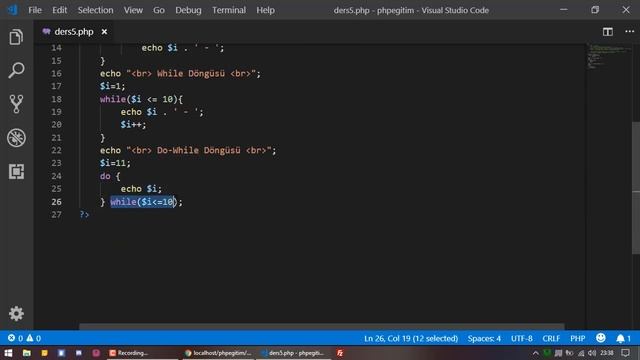This screenshot has width=640, height=360.
Task: Open the Selection menu
Action: [x=96, y=10]
